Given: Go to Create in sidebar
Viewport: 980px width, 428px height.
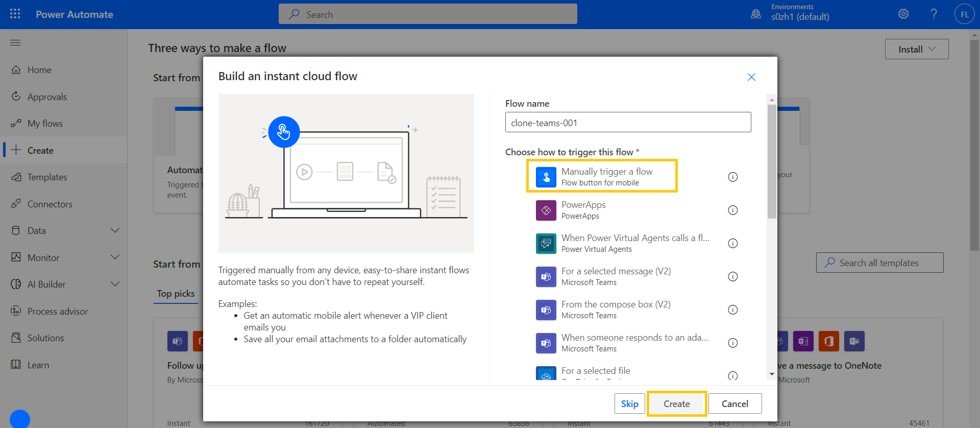Looking at the screenshot, I should tap(64, 150).
